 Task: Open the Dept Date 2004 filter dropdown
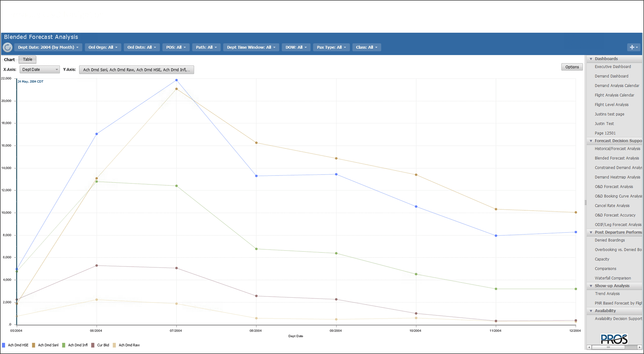coord(48,47)
